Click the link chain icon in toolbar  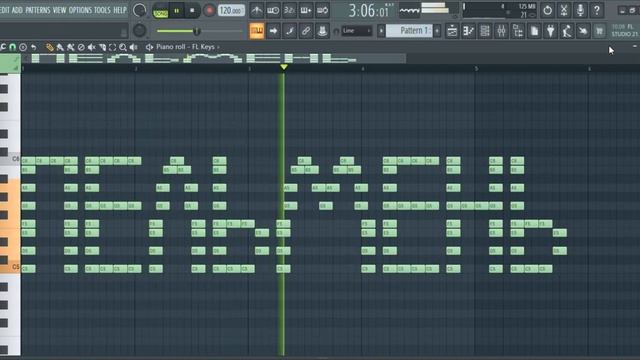tap(306, 31)
